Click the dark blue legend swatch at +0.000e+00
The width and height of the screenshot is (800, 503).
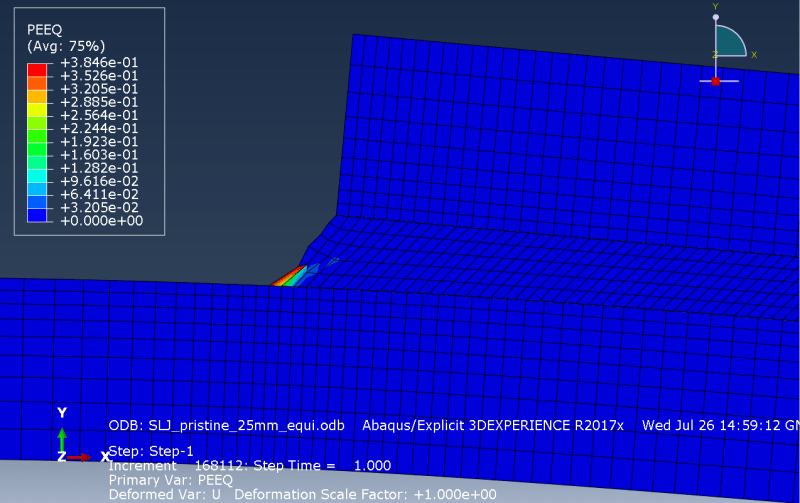click(x=37, y=215)
